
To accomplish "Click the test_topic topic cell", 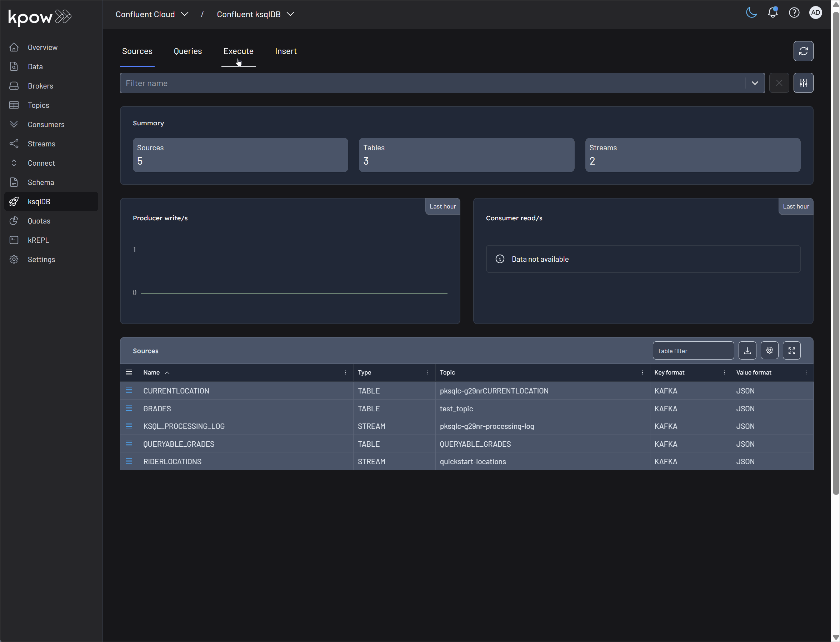I will coord(542,408).
